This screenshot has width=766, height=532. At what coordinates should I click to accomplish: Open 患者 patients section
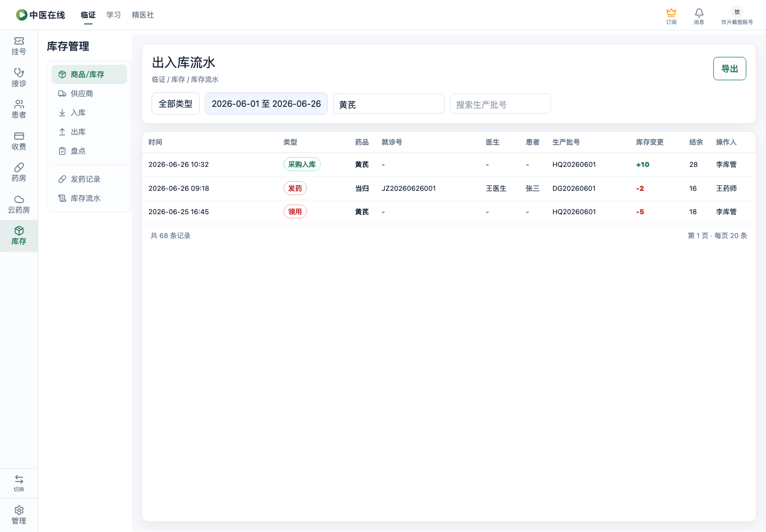point(19,109)
